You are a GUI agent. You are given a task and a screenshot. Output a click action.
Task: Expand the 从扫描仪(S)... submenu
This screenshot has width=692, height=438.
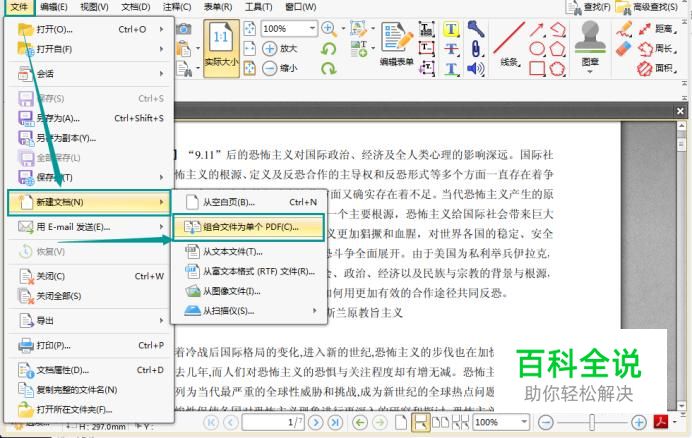click(249, 311)
